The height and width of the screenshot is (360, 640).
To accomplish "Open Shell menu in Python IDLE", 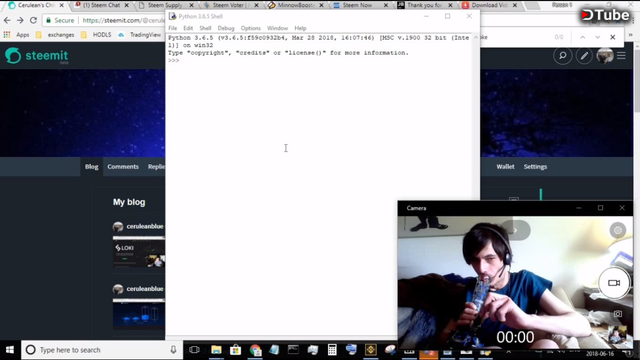I will (205, 28).
